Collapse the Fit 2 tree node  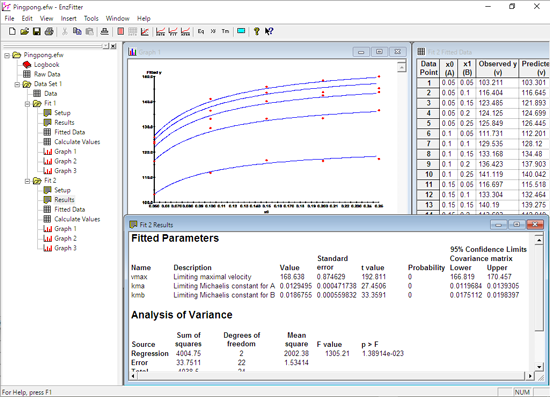coord(27,181)
